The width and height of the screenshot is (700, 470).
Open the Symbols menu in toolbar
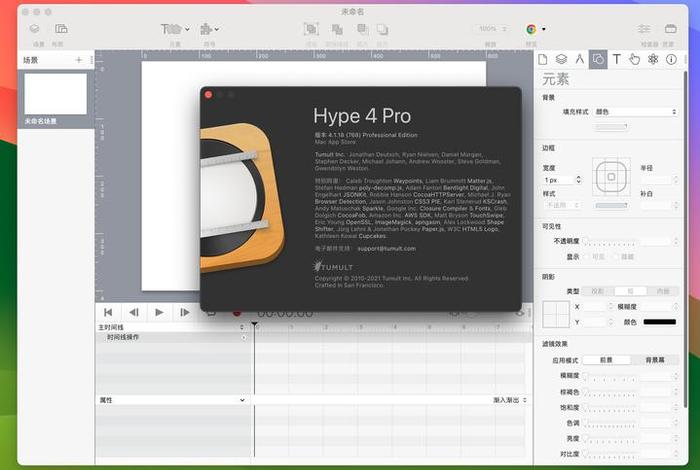coord(209,29)
